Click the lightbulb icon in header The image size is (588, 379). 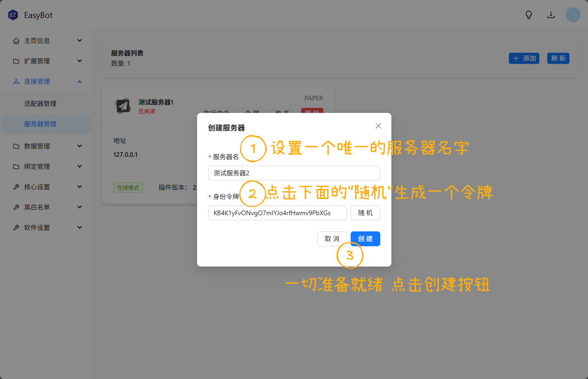pyautogui.click(x=529, y=15)
